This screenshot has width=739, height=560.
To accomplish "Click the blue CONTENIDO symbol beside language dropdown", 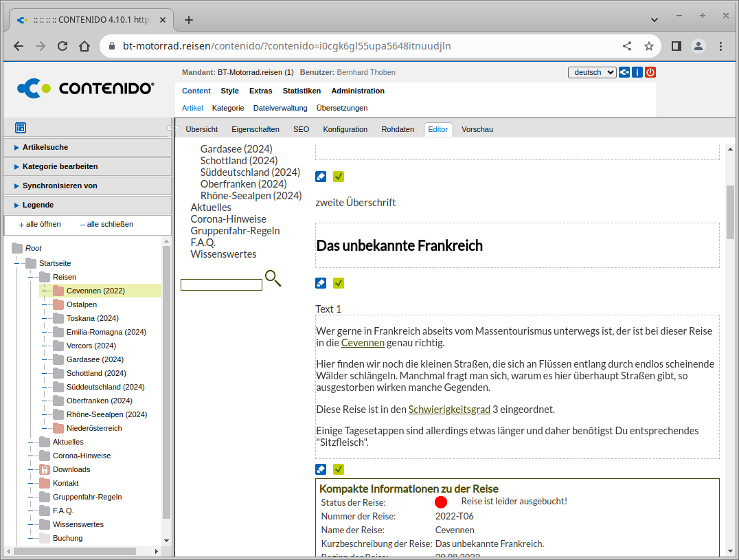I will click(624, 72).
